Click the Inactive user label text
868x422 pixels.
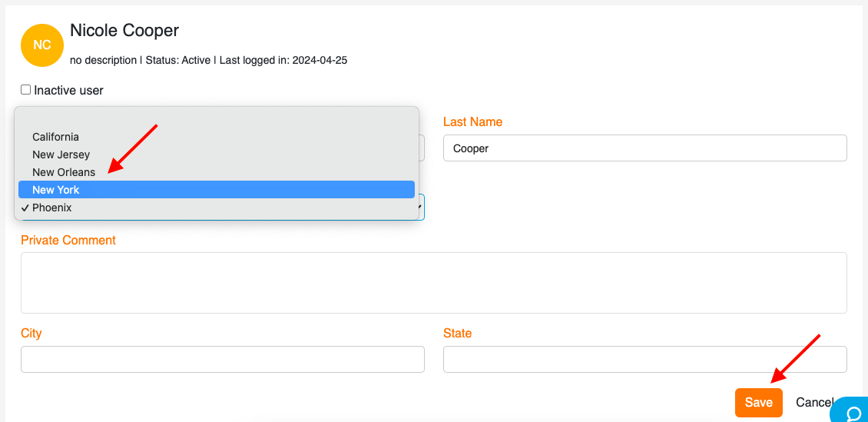tap(68, 90)
